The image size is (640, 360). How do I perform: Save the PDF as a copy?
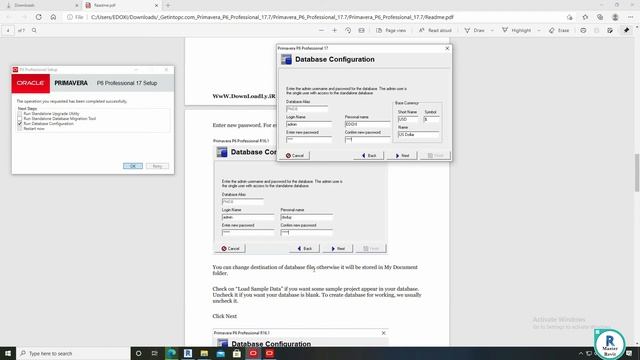coord(610,30)
